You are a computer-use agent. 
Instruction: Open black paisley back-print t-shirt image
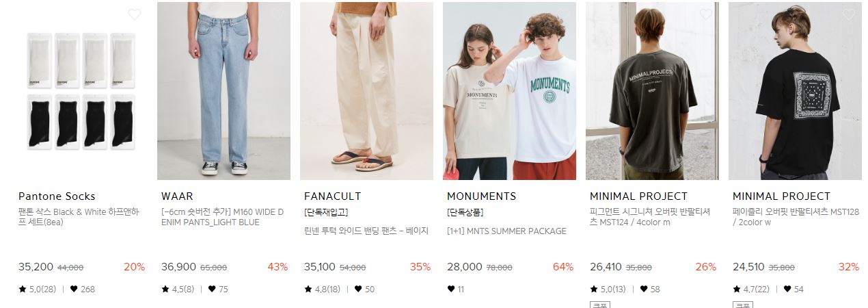pos(795,91)
